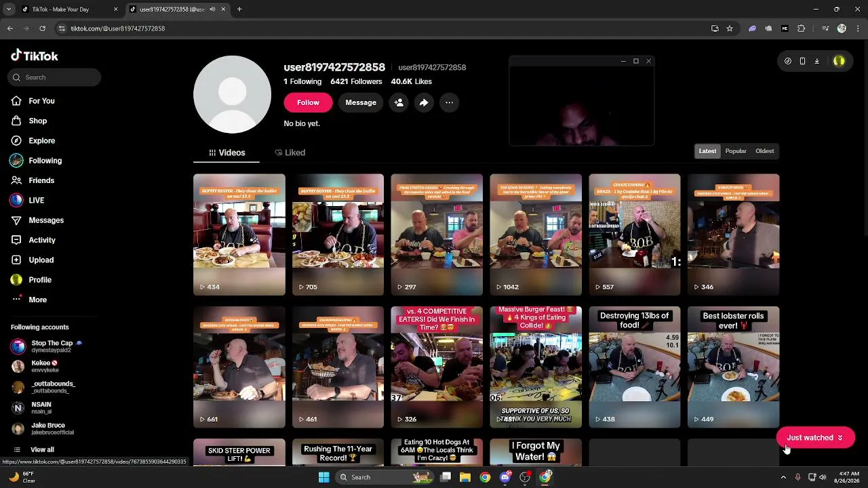This screenshot has width=868, height=488.
Task: Open the video with 705 views
Action: [338, 235]
